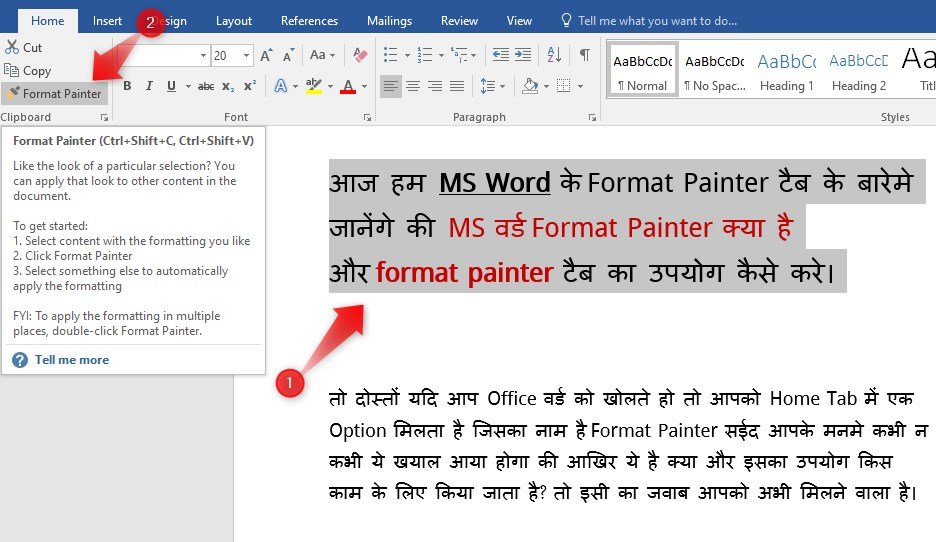Justify the text

click(x=457, y=87)
